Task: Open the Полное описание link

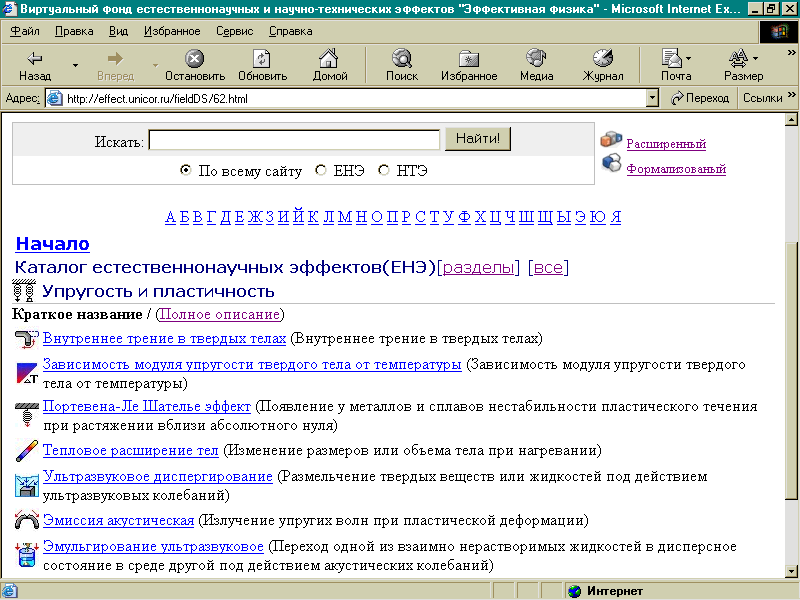Action: click(x=220, y=314)
